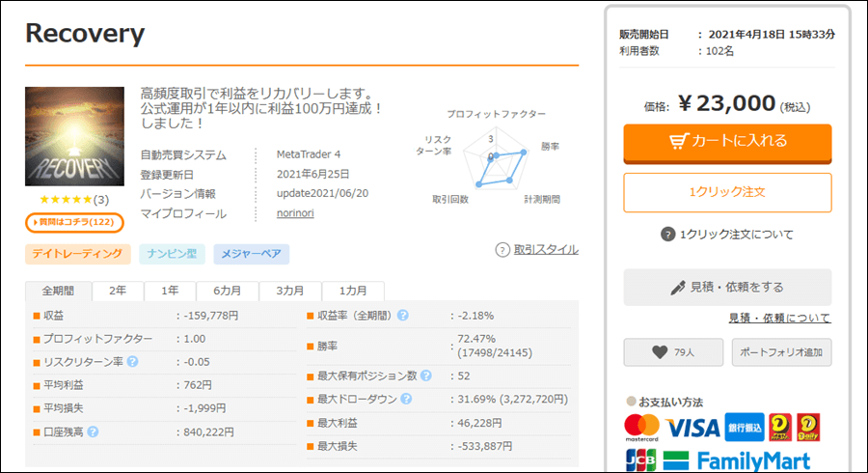Click the heart icon beside 79人
This screenshot has width=868, height=473.
(660, 352)
